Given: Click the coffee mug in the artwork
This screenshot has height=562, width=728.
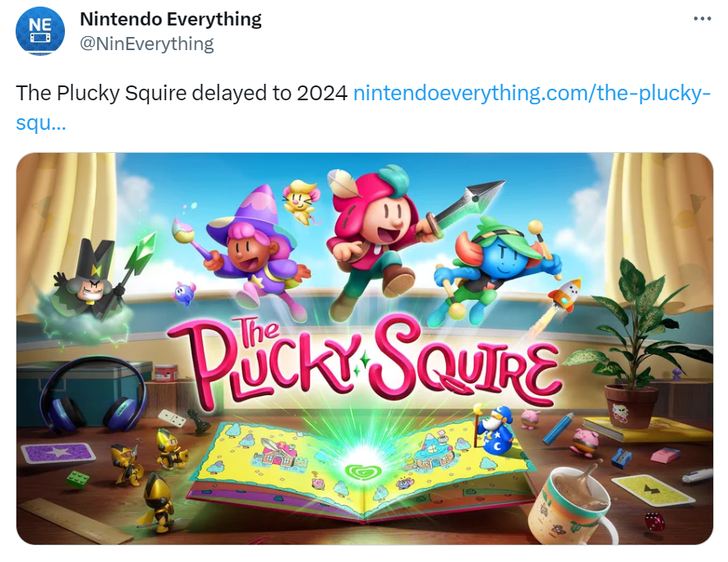Looking at the screenshot, I should (x=576, y=504).
